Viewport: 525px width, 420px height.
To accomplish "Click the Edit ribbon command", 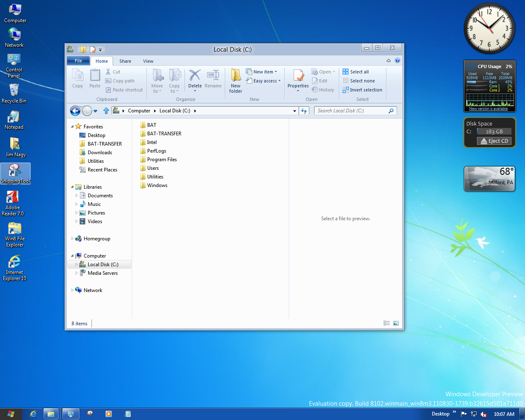I will coord(320,81).
